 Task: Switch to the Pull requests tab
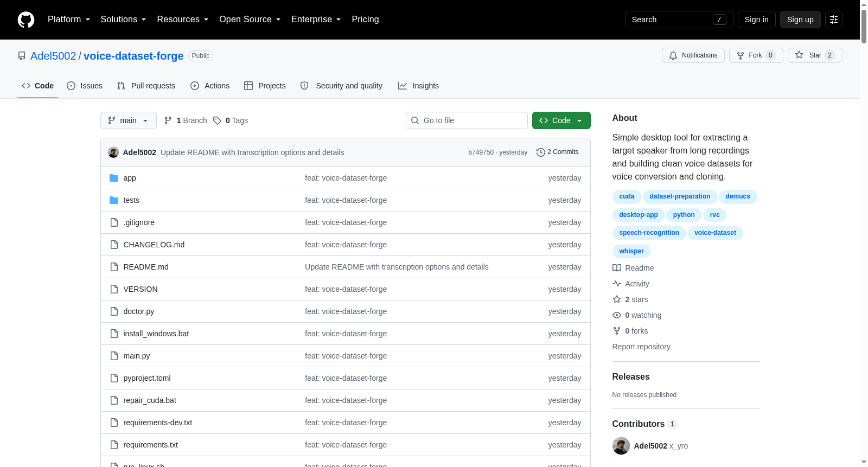click(146, 86)
